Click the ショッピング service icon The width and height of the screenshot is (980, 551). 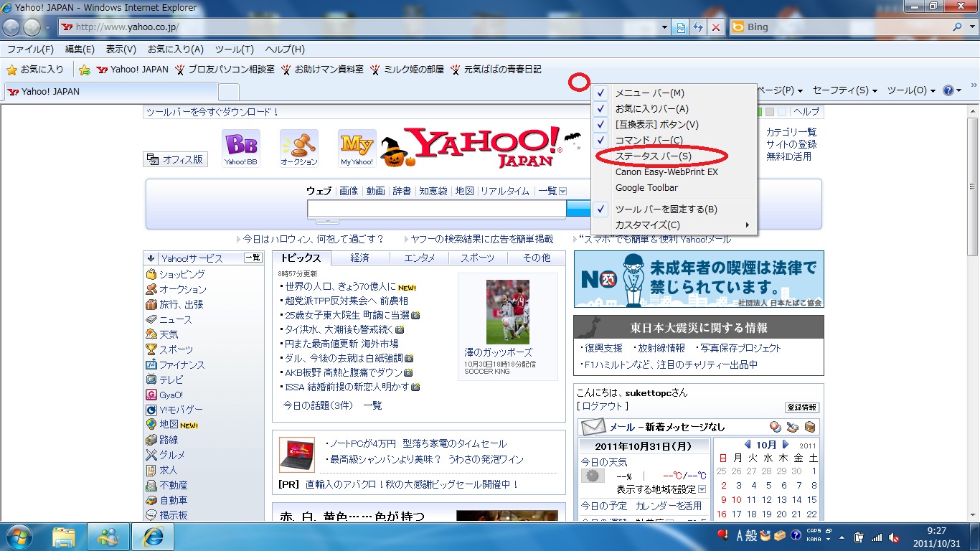pyautogui.click(x=151, y=274)
